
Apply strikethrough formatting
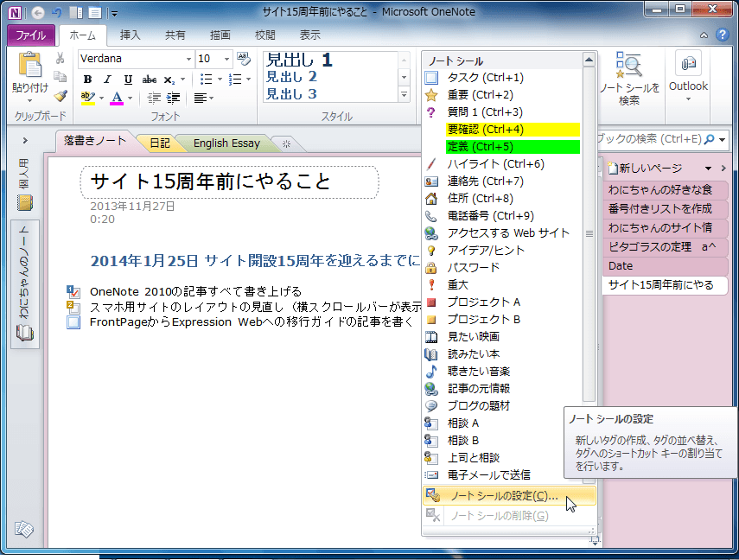(x=150, y=80)
